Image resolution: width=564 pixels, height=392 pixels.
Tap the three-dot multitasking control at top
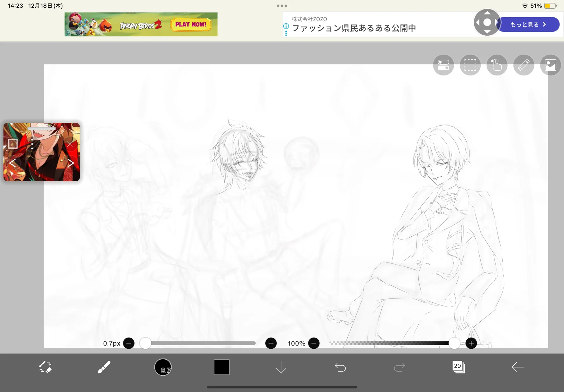(282, 6)
